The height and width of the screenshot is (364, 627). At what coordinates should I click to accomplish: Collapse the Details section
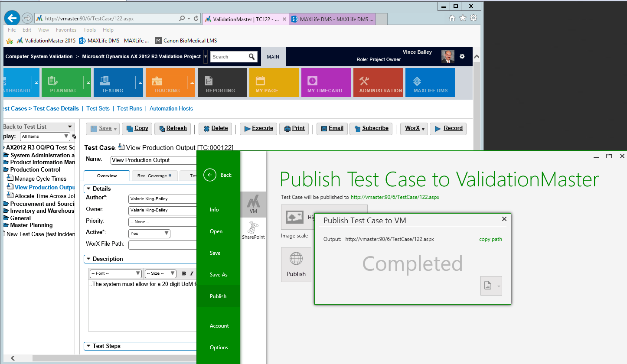click(89, 188)
